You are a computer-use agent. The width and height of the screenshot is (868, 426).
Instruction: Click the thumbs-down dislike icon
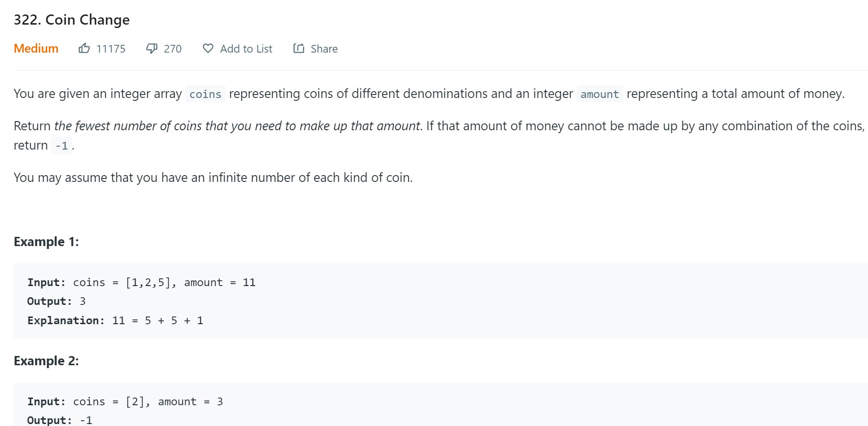152,48
